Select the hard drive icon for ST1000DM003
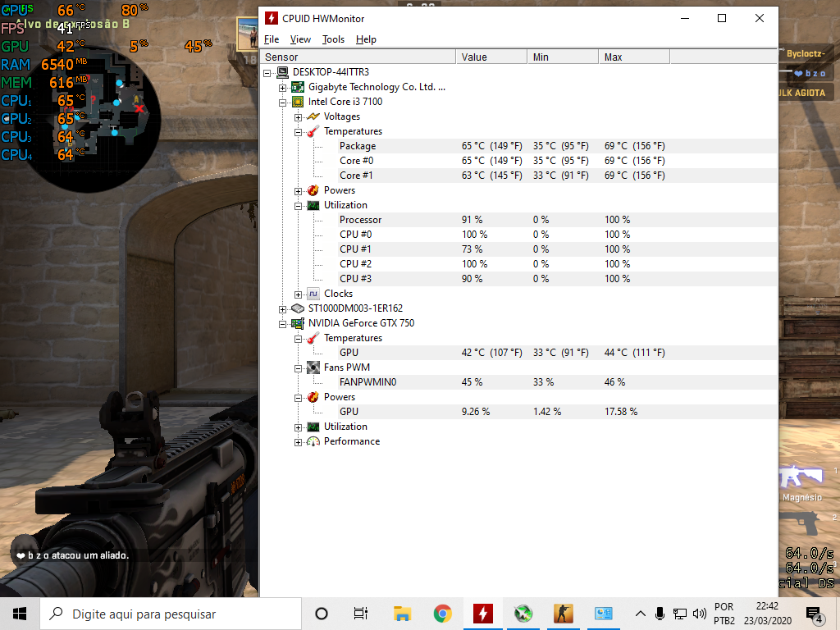This screenshot has width=840, height=630. click(x=298, y=308)
